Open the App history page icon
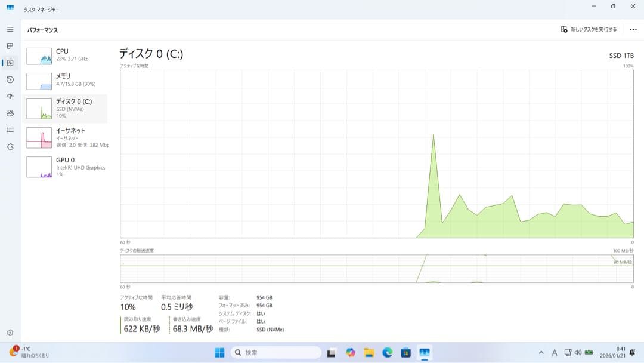Screen dimensions: 644x363 pyautogui.click(x=10, y=79)
